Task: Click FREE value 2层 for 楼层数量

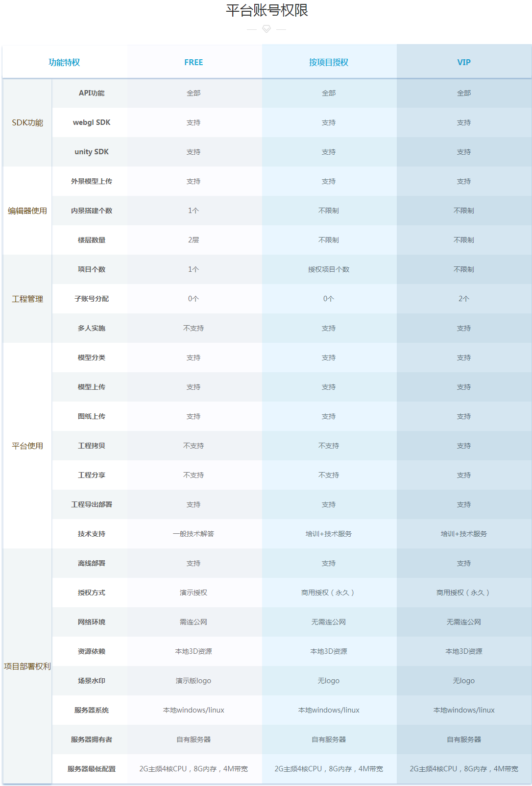Action: [x=193, y=240]
